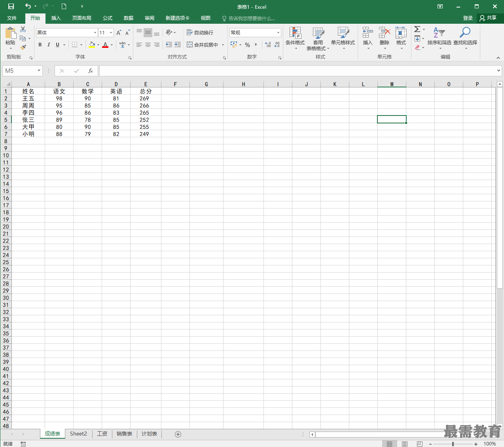Click the Save icon in quick access toolbar

coord(11,6)
